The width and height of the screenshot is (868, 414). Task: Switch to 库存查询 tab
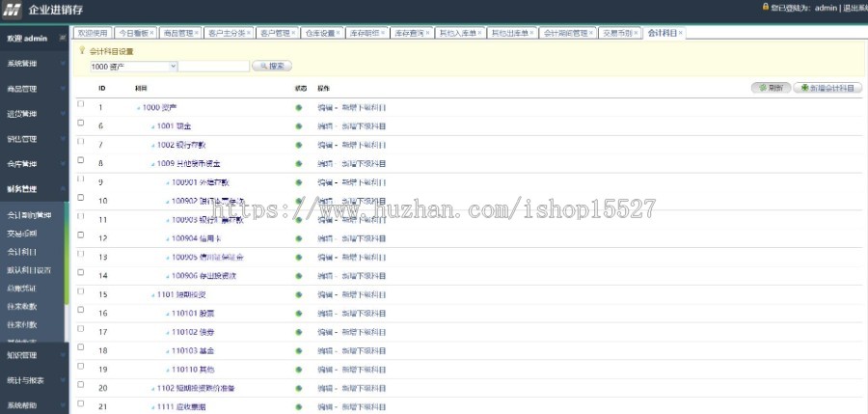(x=408, y=33)
